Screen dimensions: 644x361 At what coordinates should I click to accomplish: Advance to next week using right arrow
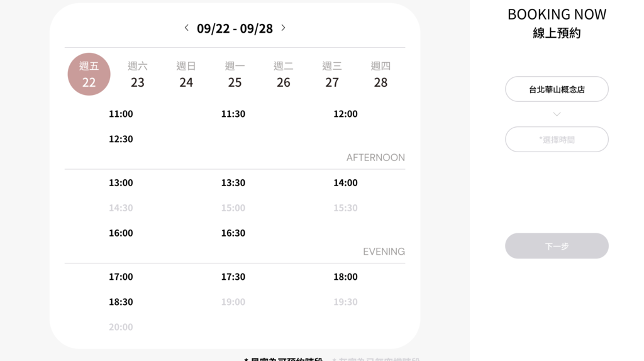[x=283, y=28]
